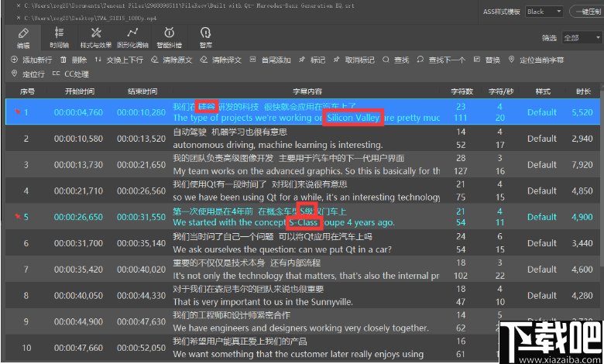
Task: Select subtitle 'We ask ourselves the question'
Action: 283,249
